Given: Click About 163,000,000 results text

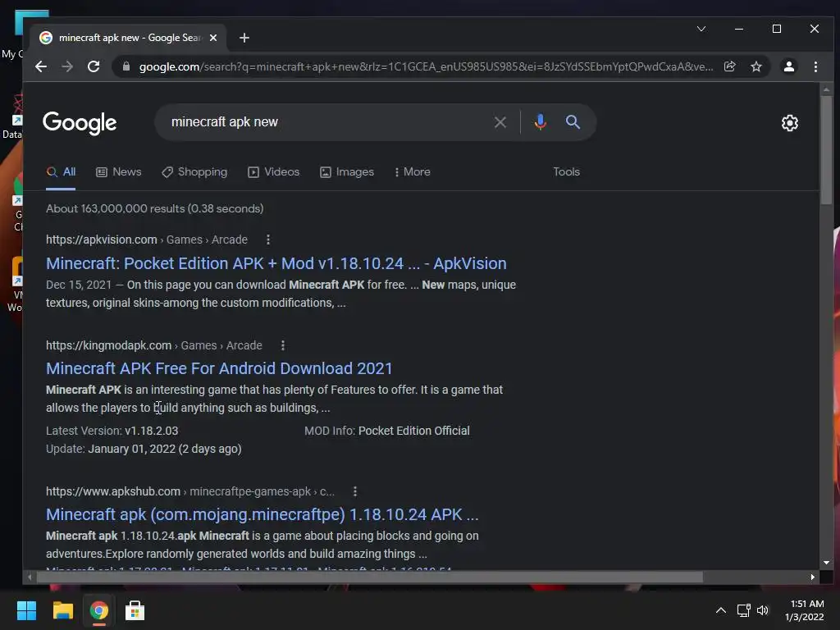Looking at the screenshot, I should (x=155, y=208).
